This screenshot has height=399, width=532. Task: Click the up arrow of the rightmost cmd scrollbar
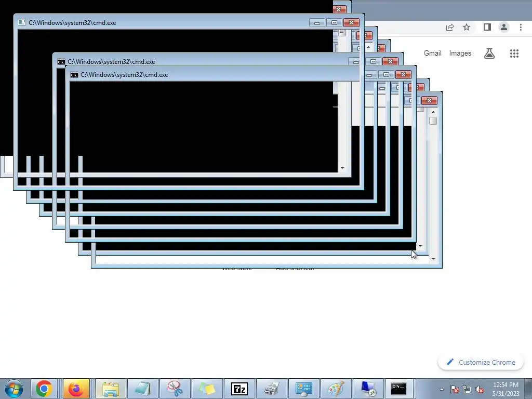coord(433,112)
